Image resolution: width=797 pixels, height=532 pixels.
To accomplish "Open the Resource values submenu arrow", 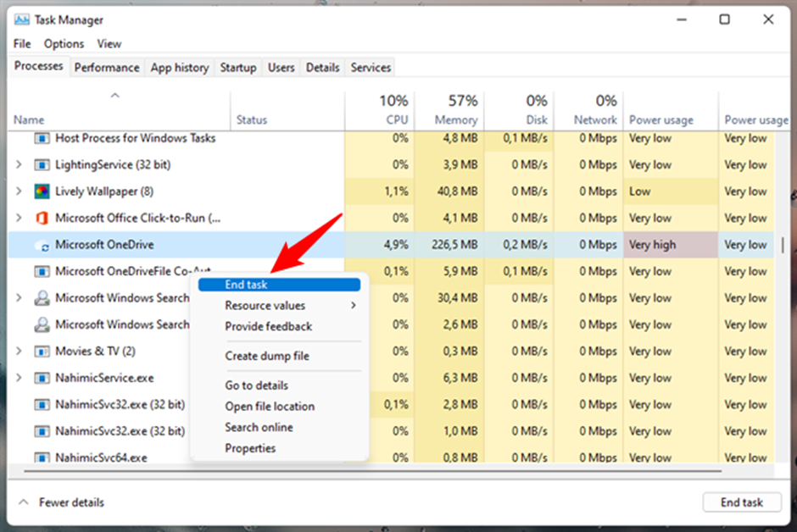I will [354, 305].
